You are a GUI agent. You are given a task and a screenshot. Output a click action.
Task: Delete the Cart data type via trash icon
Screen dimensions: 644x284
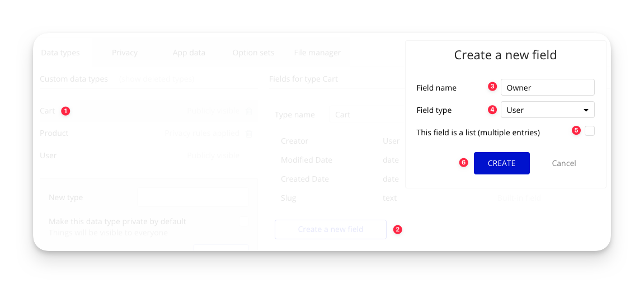(249, 111)
